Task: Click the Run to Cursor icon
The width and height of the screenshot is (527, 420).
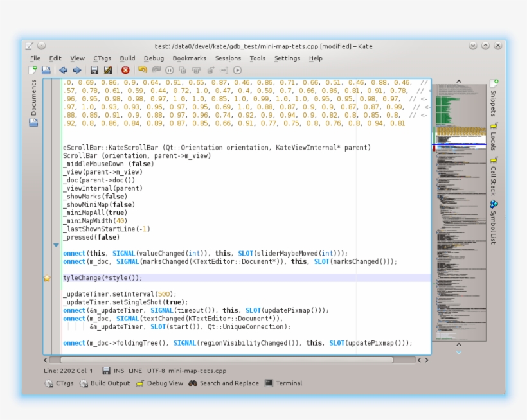Action: (x=224, y=70)
